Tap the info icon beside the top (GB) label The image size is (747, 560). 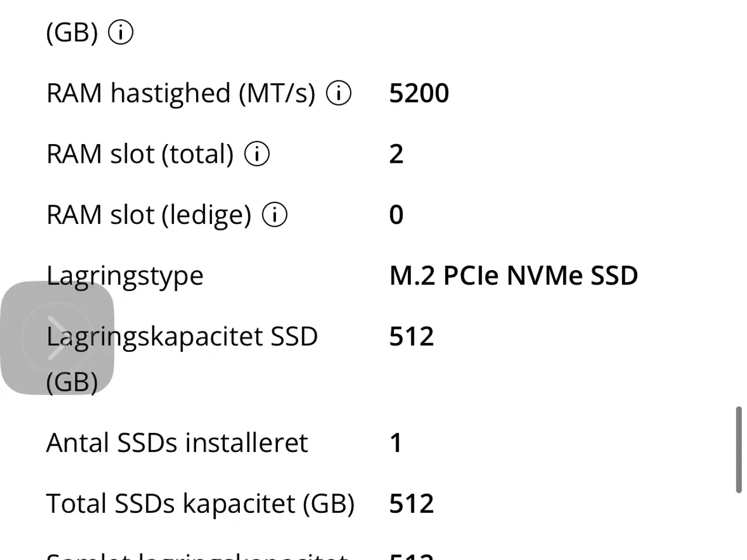pyautogui.click(x=121, y=33)
